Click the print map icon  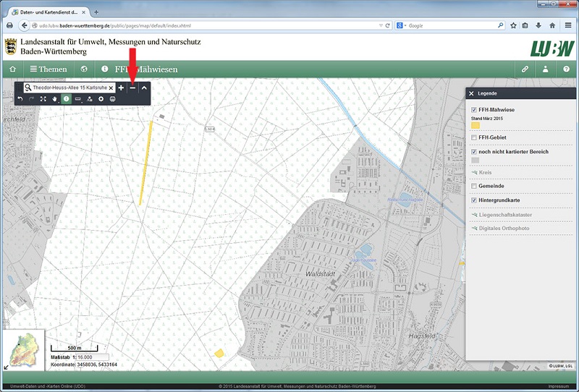pyautogui.click(x=112, y=98)
